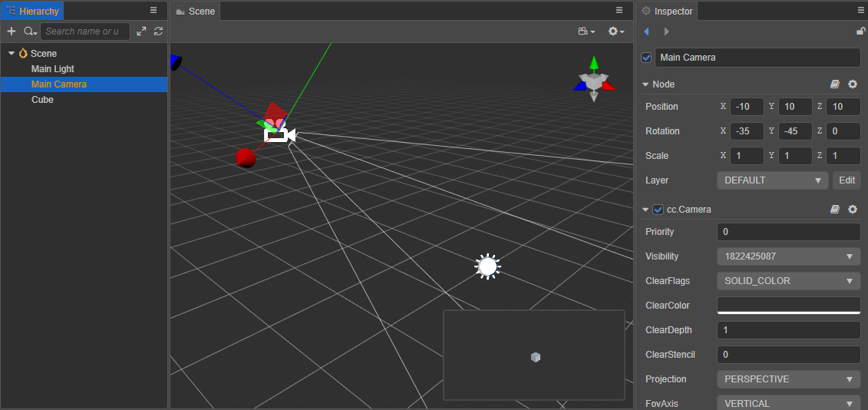Click the expand all icon in Hierarchy toolbar

click(141, 31)
